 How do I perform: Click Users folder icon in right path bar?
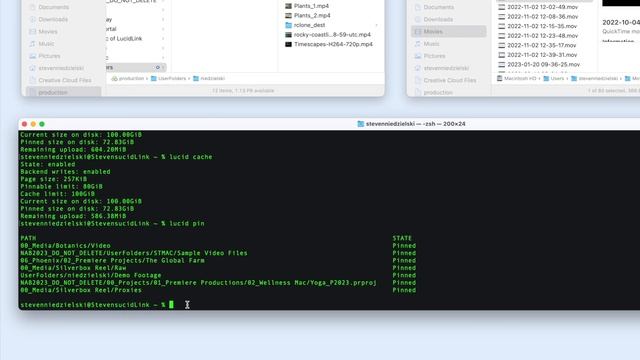click(546, 78)
